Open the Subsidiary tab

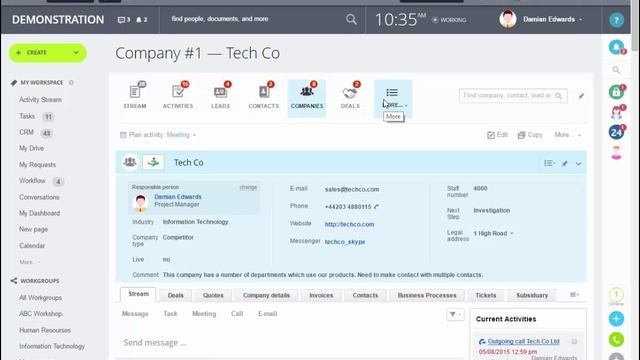(532, 295)
